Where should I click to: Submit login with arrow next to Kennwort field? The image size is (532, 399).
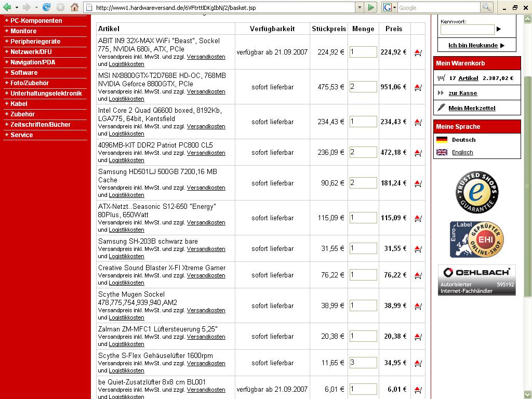point(499,29)
